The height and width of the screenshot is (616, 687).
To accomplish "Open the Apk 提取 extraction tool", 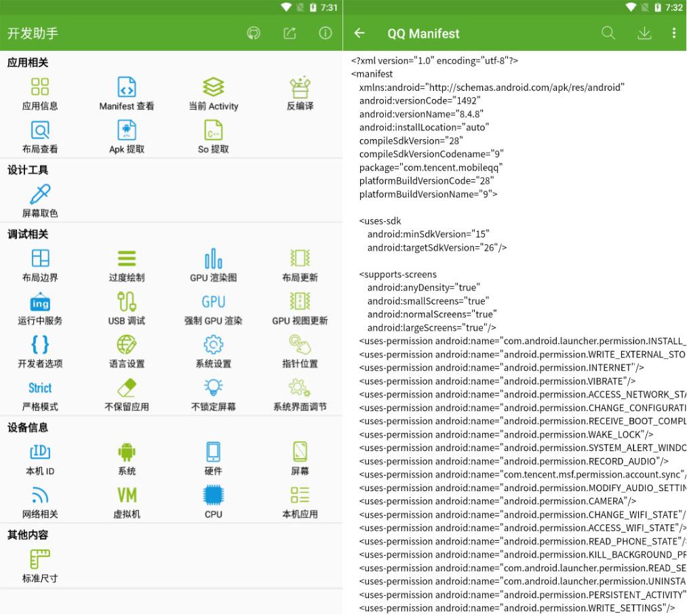I will 125,135.
